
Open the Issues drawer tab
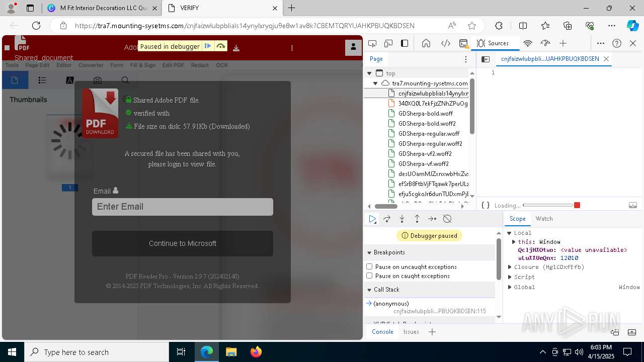tap(411, 332)
